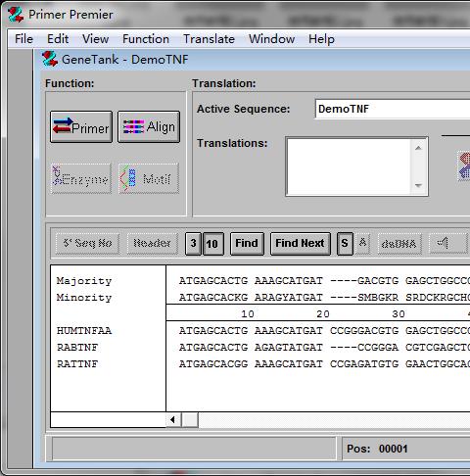Select the HUMTNFAA sequence name
This screenshot has height=476, width=470.
[84, 331]
